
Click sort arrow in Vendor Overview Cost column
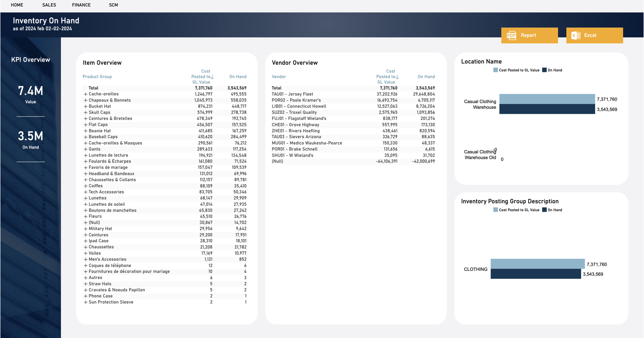pyautogui.click(x=397, y=77)
